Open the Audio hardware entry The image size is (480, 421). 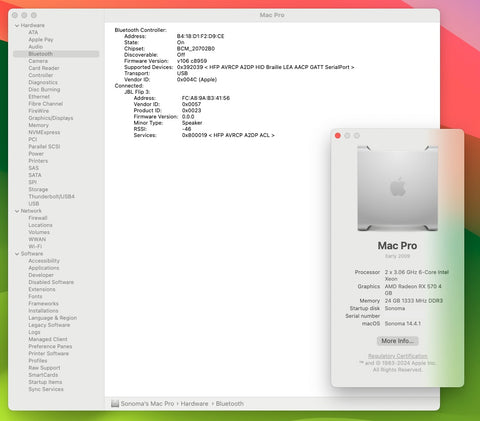coord(35,47)
